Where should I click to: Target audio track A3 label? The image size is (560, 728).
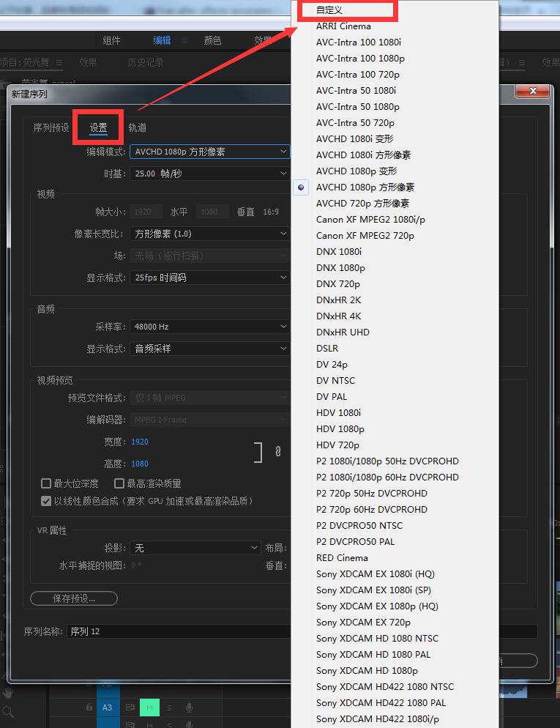coord(107,707)
